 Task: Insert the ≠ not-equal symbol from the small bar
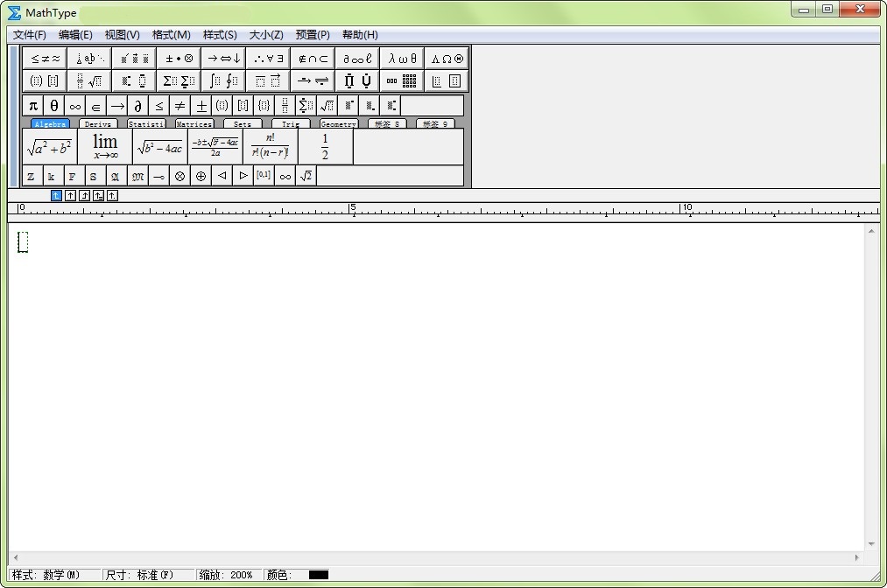point(180,106)
